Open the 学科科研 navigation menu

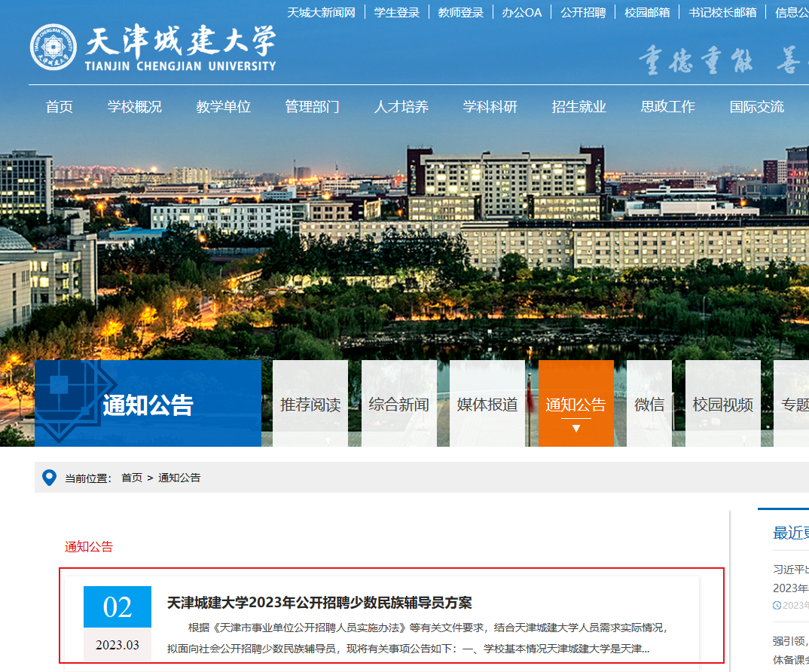(490, 107)
